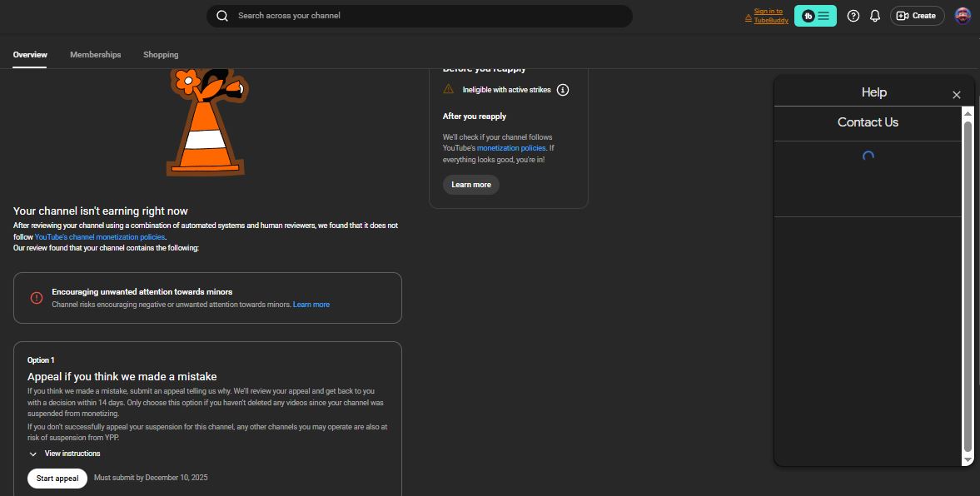The height and width of the screenshot is (496, 980).
Task: Click the account avatar
Action: pos(963,16)
